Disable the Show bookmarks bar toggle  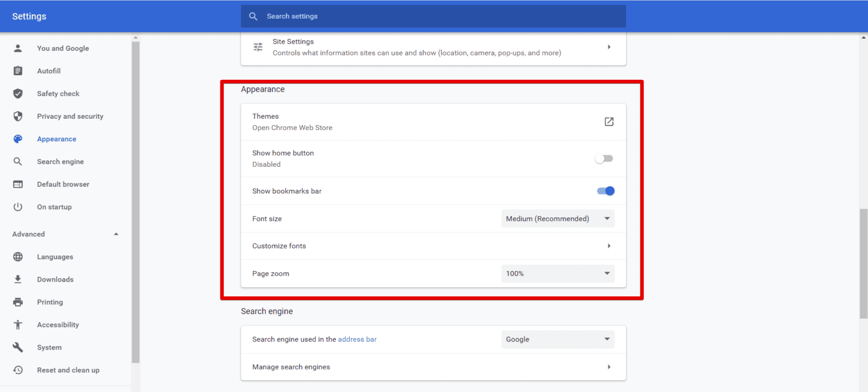(605, 191)
